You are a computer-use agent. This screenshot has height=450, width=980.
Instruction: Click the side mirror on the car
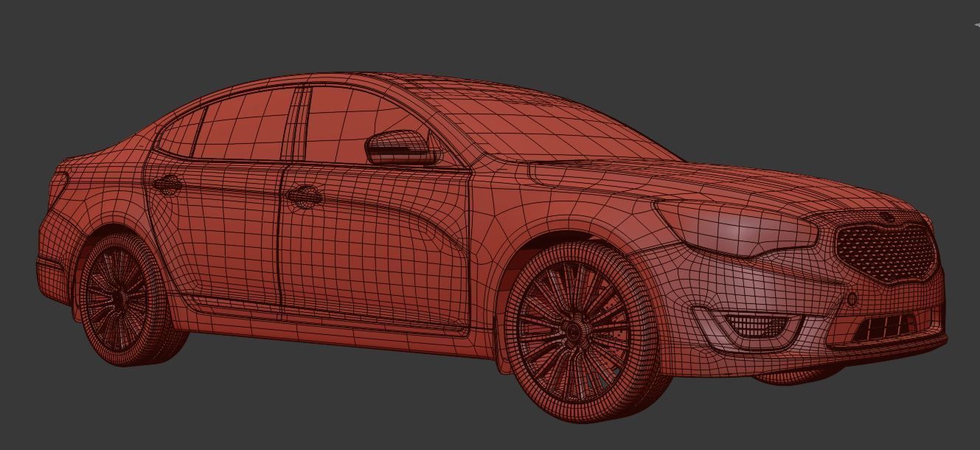click(403, 148)
